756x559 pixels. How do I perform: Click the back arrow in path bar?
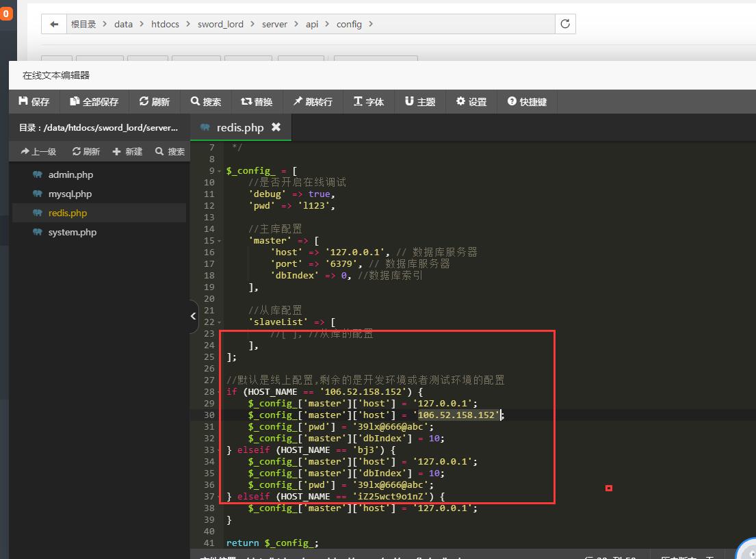point(54,24)
